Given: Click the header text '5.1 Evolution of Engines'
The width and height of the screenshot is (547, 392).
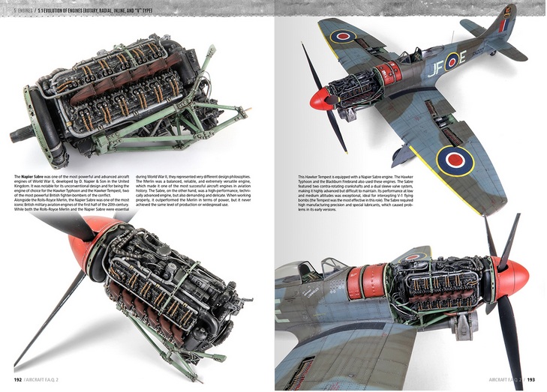Looking at the screenshot, I should 95,10.
